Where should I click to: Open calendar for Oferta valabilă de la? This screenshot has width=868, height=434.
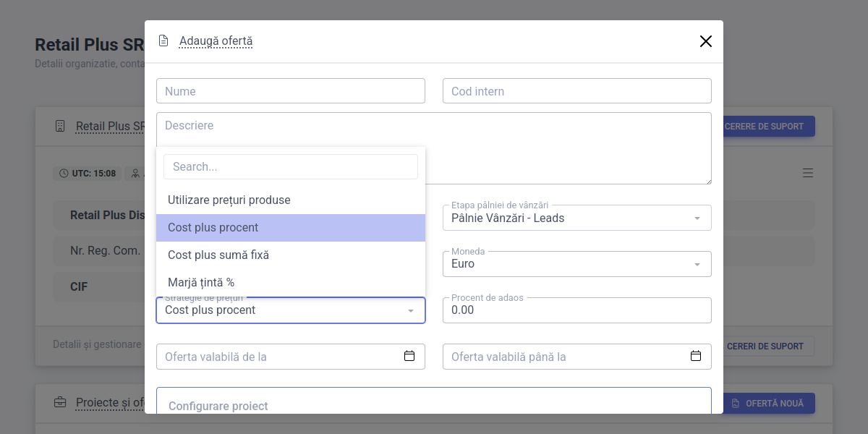tap(409, 356)
